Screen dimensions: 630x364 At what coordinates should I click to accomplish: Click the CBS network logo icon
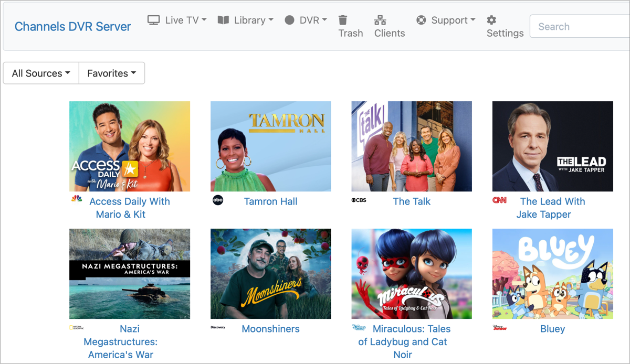[359, 200]
